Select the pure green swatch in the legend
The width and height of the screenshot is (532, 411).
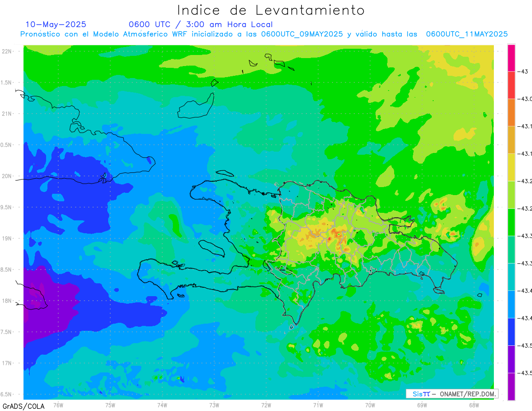click(511, 222)
